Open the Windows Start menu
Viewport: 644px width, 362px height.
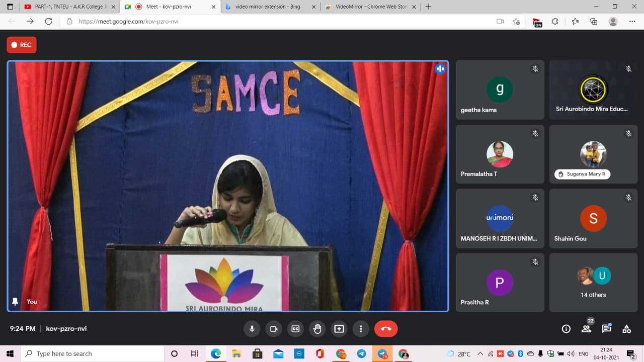pyautogui.click(x=10, y=353)
